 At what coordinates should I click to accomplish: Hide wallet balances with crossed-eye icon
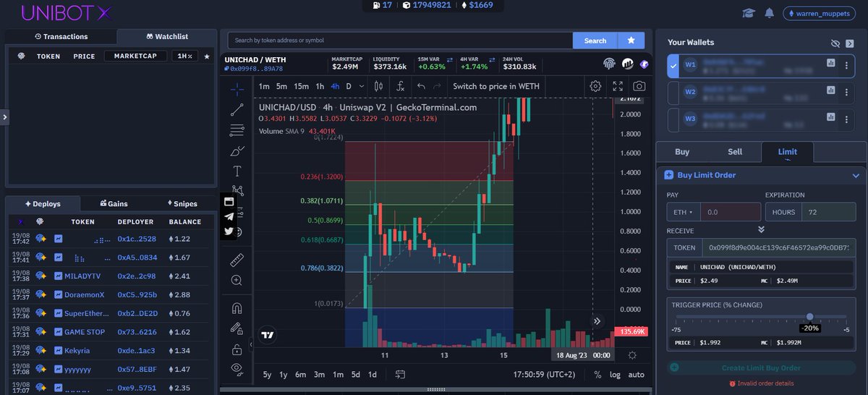[x=836, y=43]
